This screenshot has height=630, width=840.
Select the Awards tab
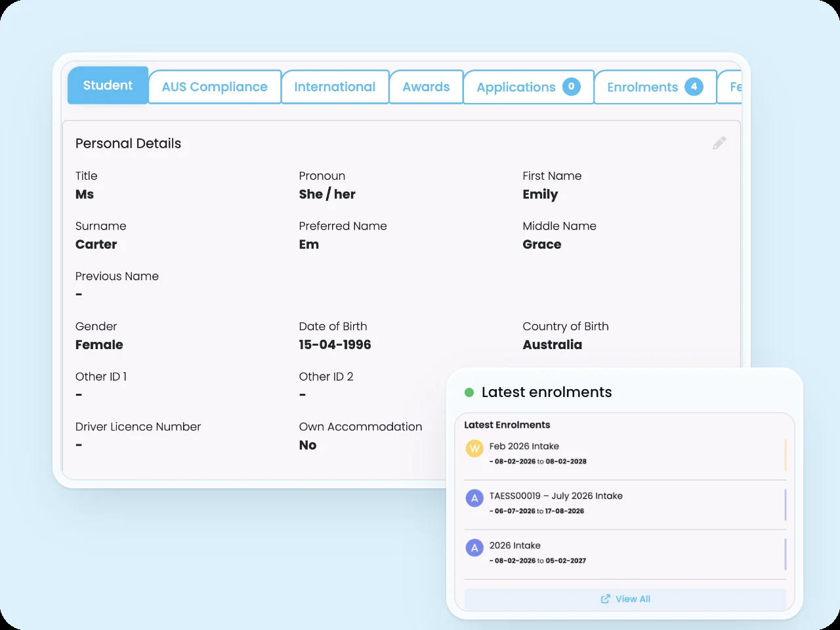pyautogui.click(x=426, y=87)
